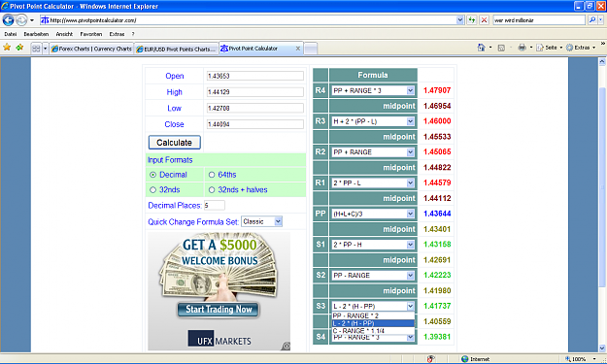Click the PP value 1.43644
The height and width of the screenshot is (364, 607).
(437, 214)
